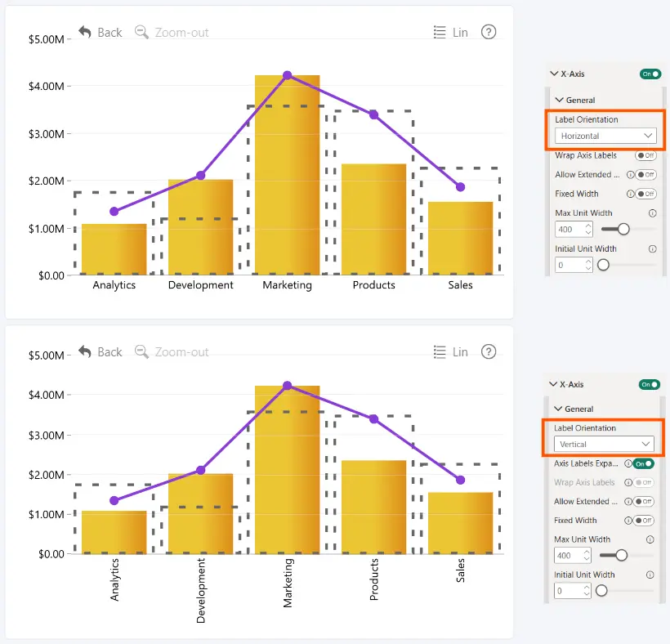Click top Max Unit Width stepper arrows

click(x=588, y=229)
